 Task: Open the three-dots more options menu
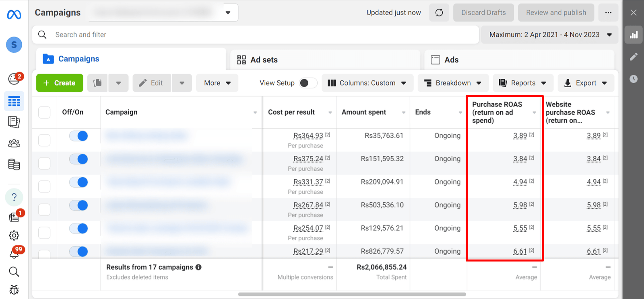608,12
